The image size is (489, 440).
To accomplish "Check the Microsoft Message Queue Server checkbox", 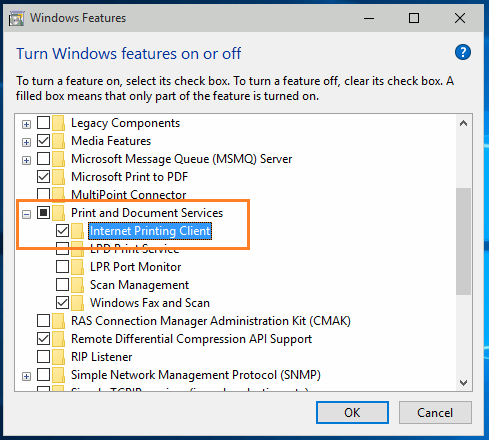I will tap(43, 158).
